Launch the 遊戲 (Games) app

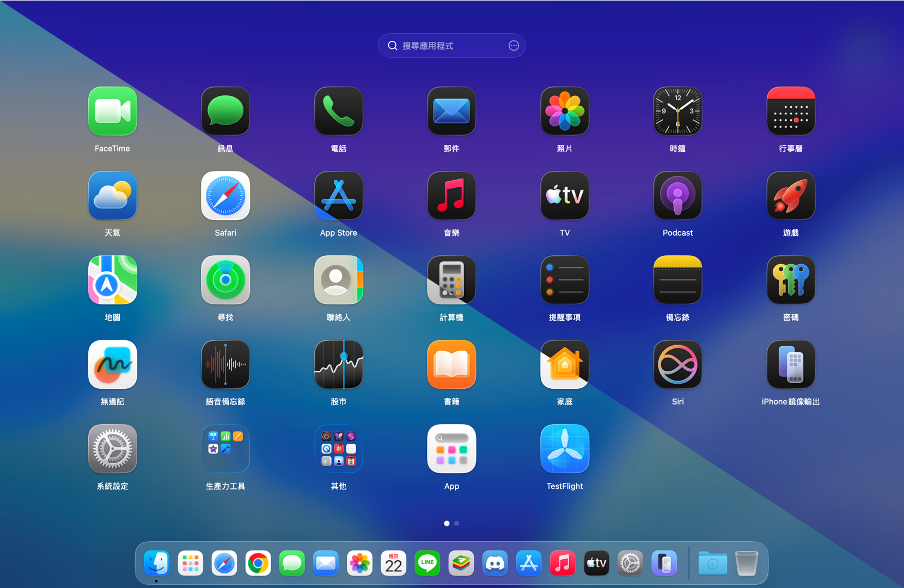coord(790,196)
